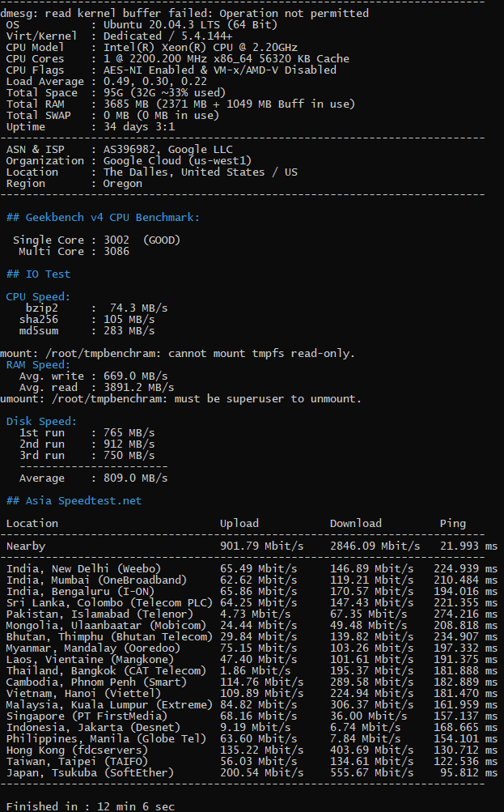Viewport: 504px width, 812px height.
Task: Select 1st run 765 MB/s
Action: [x=129, y=433]
